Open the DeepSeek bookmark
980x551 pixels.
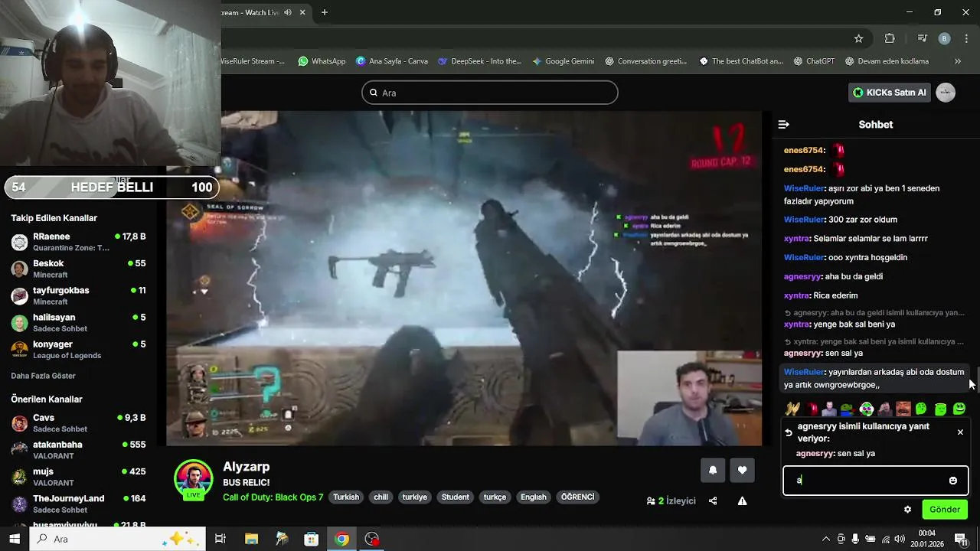coord(479,61)
